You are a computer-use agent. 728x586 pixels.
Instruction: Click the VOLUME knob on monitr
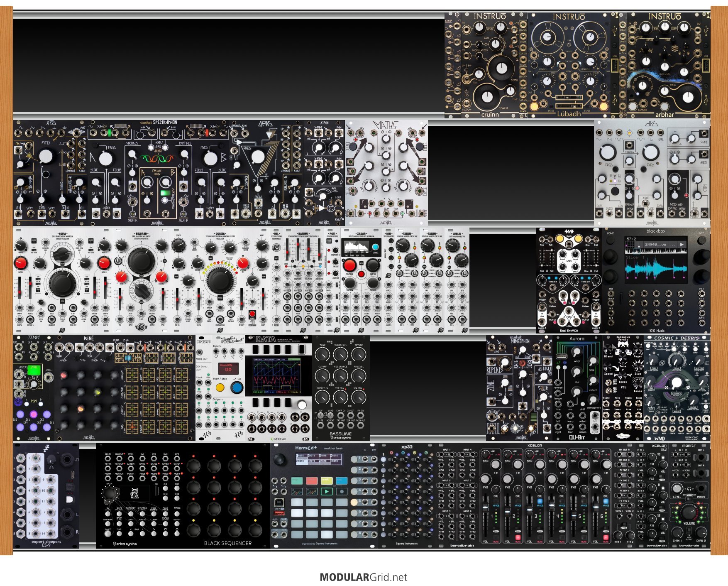click(689, 512)
